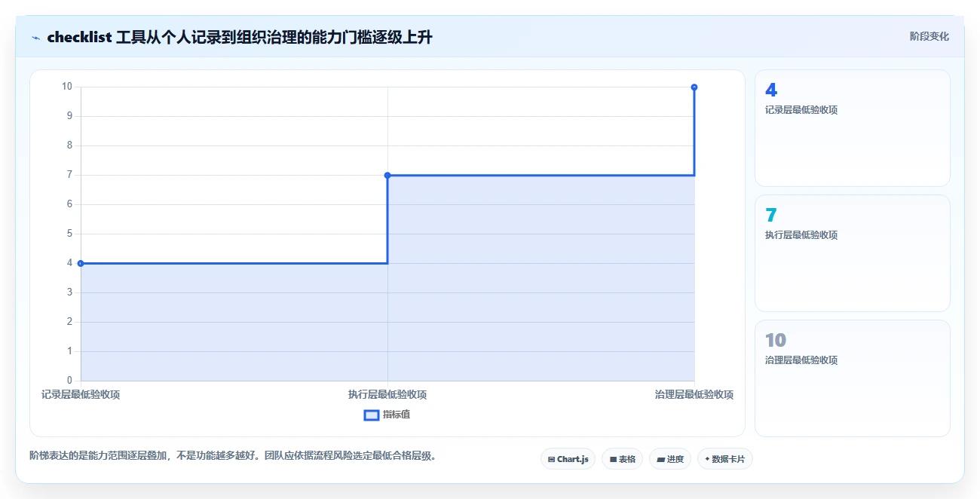This screenshot has width=980, height=499.
Task: Select the 执行层最低验收项 card showing 7
Action: [853, 253]
